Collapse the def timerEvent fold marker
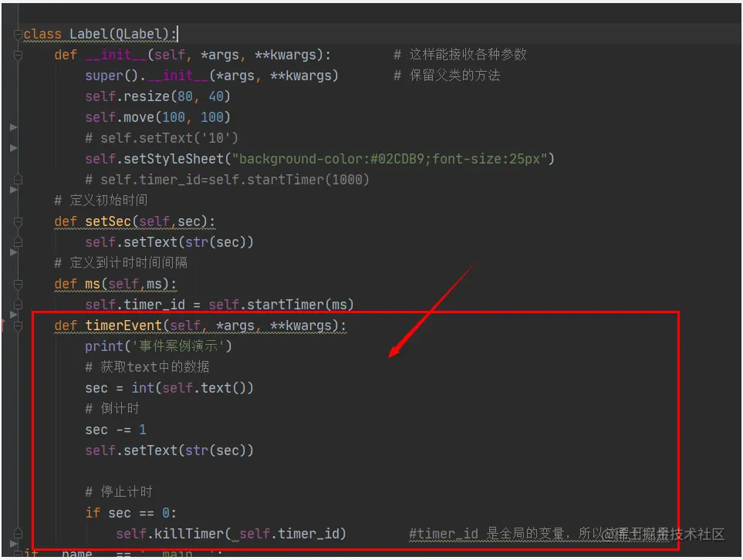The width and height of the screenshot is (743, 560). point(18,326)
